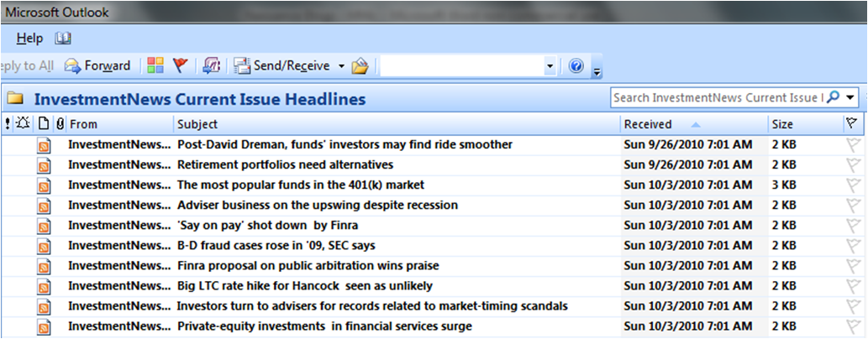868x339 pixels.
Task: Select the Post-David Dreman funds' investors message
Action: [x=432, y=145]
